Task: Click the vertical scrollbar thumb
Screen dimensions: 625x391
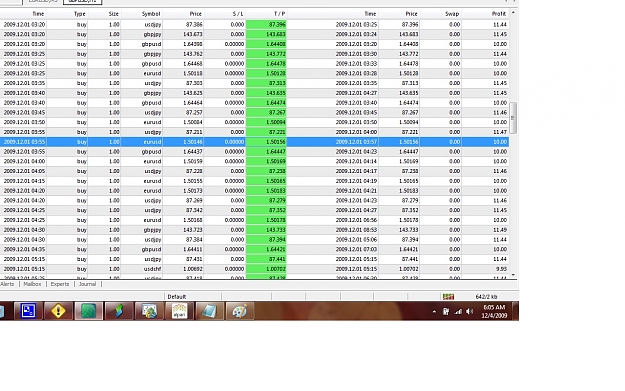Action: tap(513, 118)
